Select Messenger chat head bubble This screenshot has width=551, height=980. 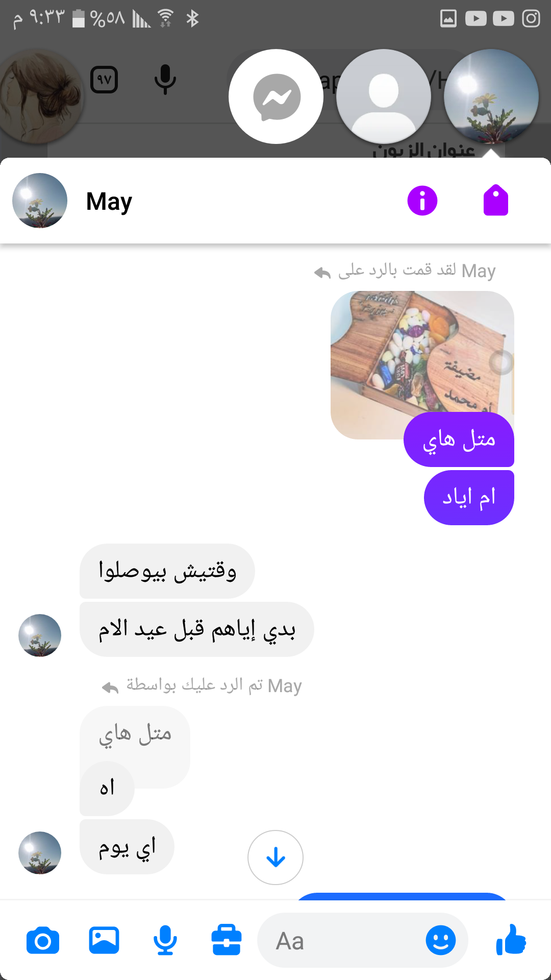[276, 96]
